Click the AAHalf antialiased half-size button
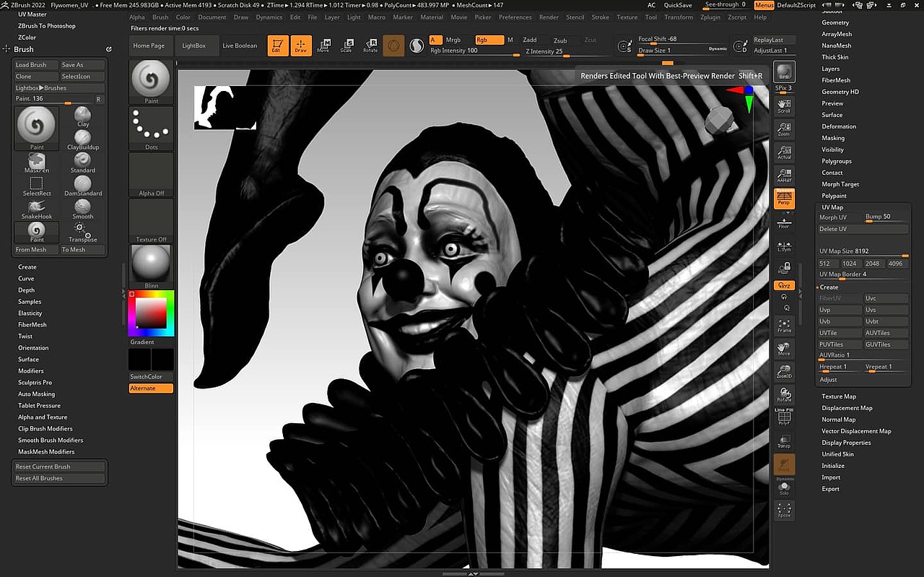This screenshot has height=577, width=924. point(784,175)
